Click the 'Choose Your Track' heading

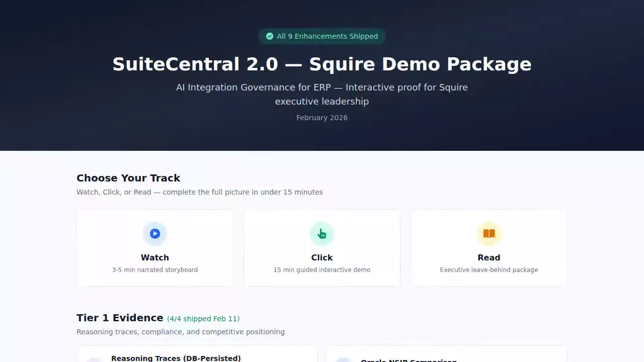128,178
